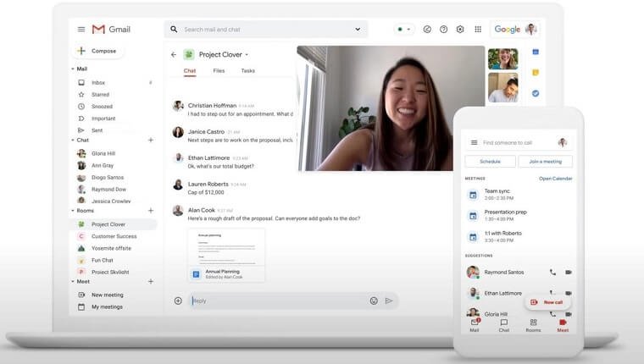Click in Search mail and chat field
This screenshot has width=644, height=364.
tap(266, 29)
